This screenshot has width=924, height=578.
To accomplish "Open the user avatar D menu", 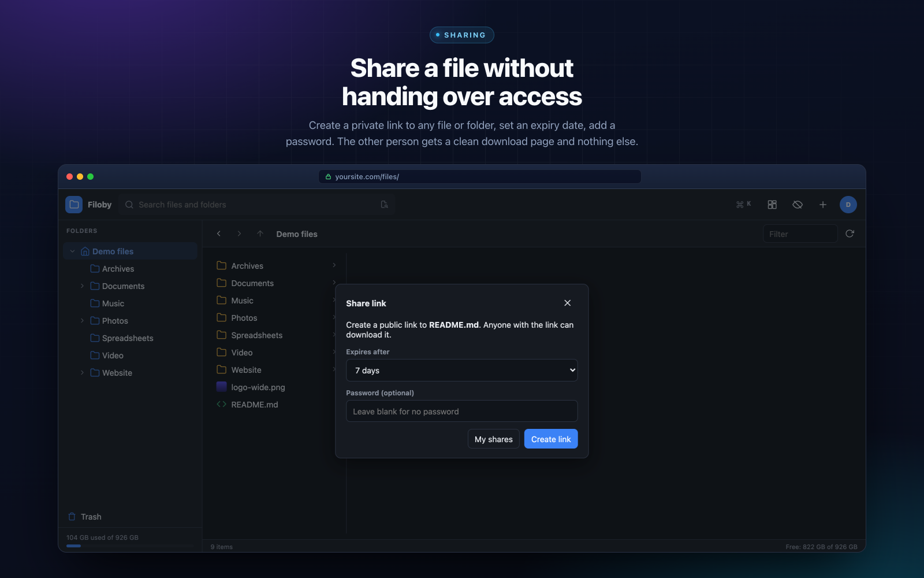I will pyautogui.click(x=848, y=205).
